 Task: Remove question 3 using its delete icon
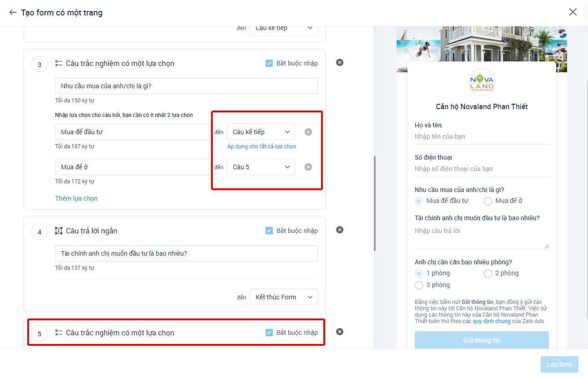[339, 62]
